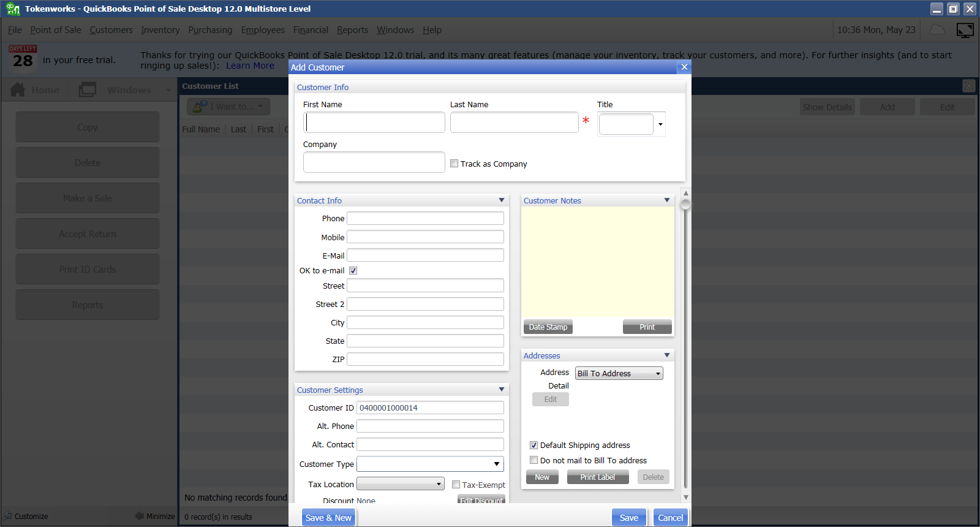980x527 pixels.
Task: Click the Edit Discount button
Action: (x=481, y=500)
